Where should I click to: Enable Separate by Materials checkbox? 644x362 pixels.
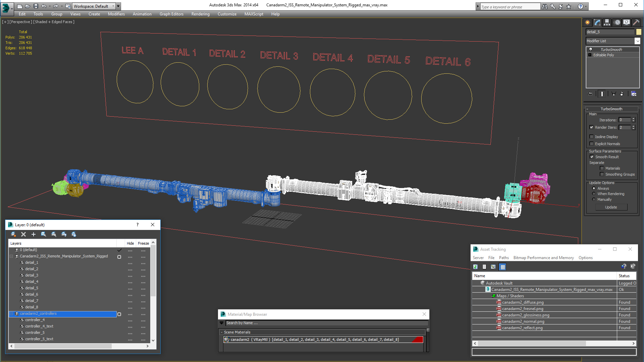click(x=602, y=168)
